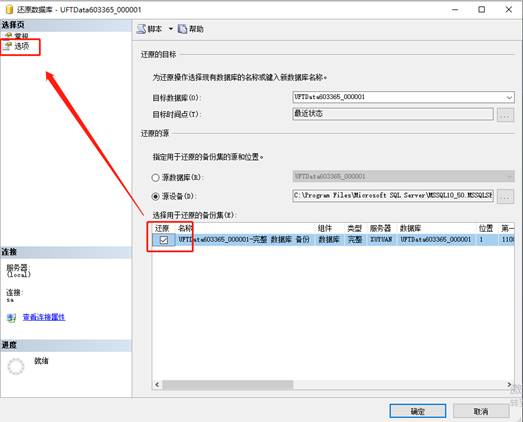Click the Script (脚本) toolbar icon

(x=141, y=29)
